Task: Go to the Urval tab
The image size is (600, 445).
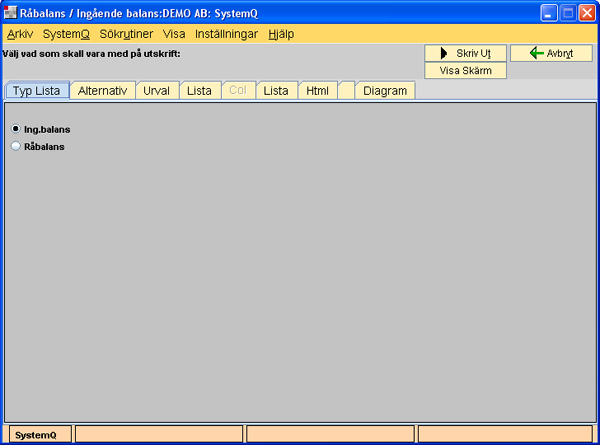Action: tap(156, 91)
